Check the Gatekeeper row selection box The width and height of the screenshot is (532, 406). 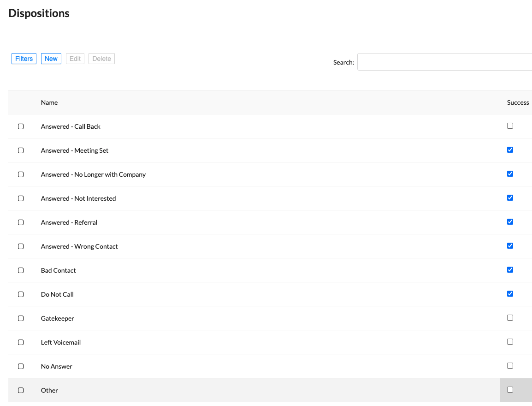click(x=21, y=318)
